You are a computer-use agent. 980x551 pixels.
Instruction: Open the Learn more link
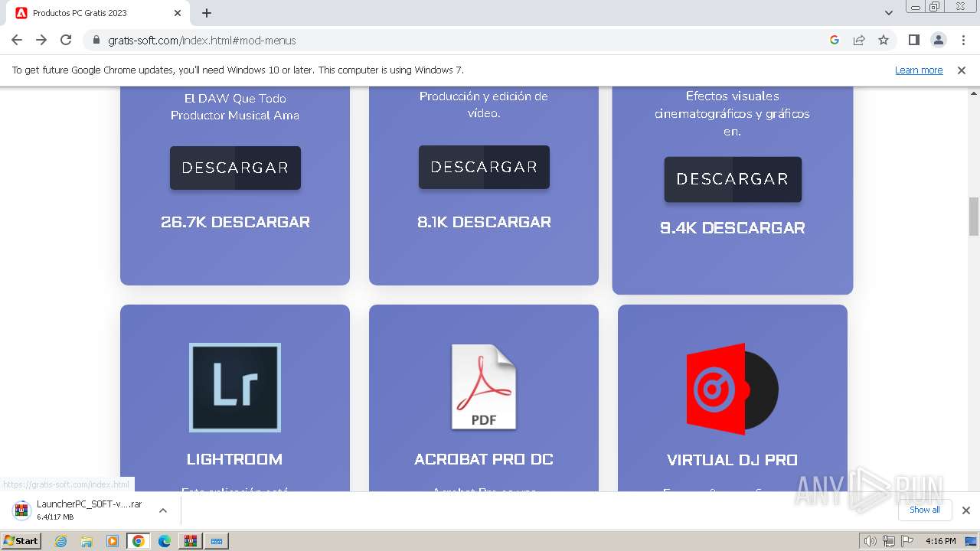coord(919,70)
